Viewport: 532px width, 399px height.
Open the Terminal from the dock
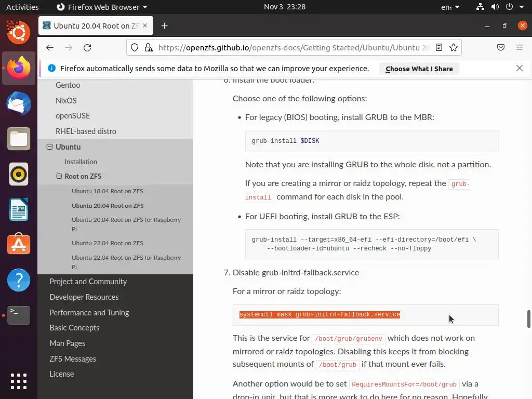19,315
